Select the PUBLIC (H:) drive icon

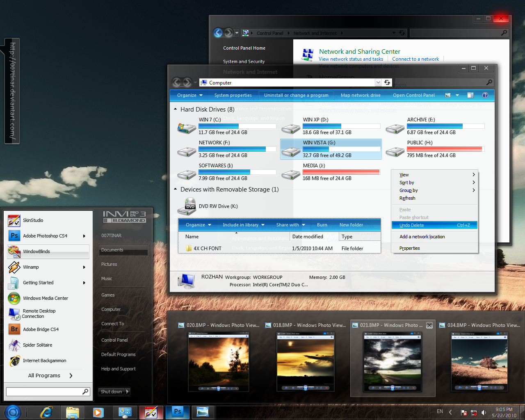[x=395, y=152]
